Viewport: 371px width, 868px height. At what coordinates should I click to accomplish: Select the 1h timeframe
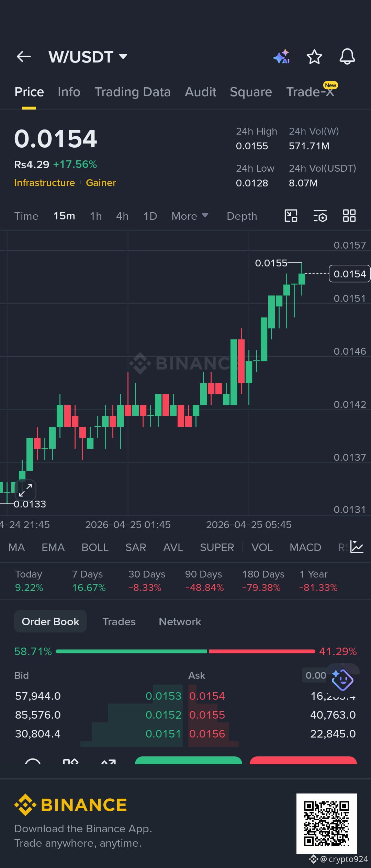point(96,216)
